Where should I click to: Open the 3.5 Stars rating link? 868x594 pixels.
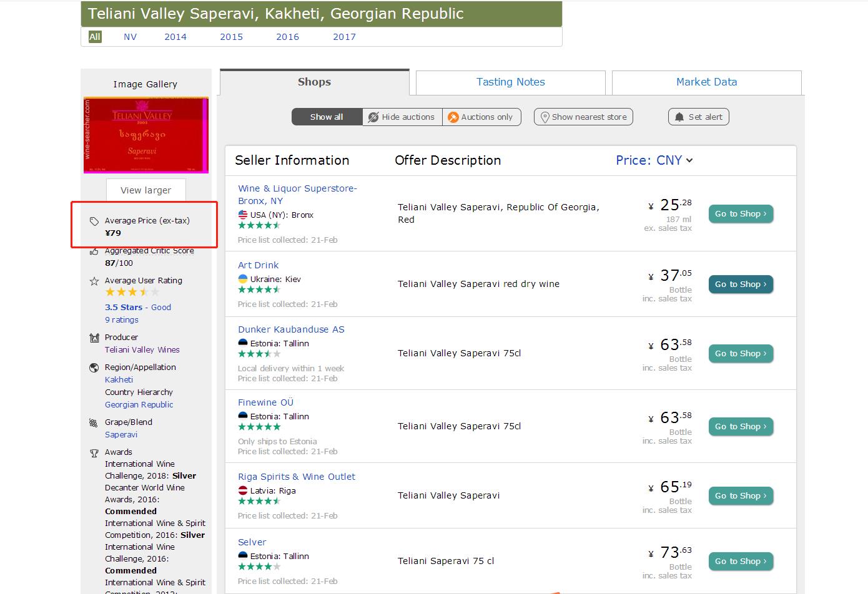coord(124,308)
